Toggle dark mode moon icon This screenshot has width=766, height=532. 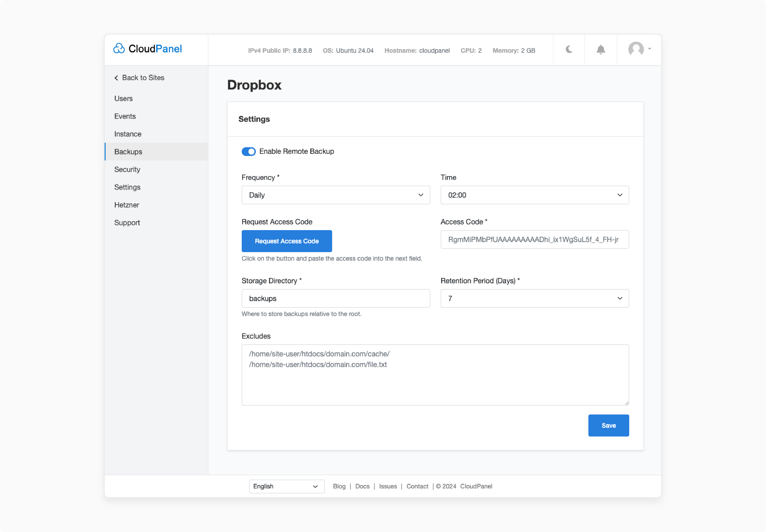(x=569, y=49)
